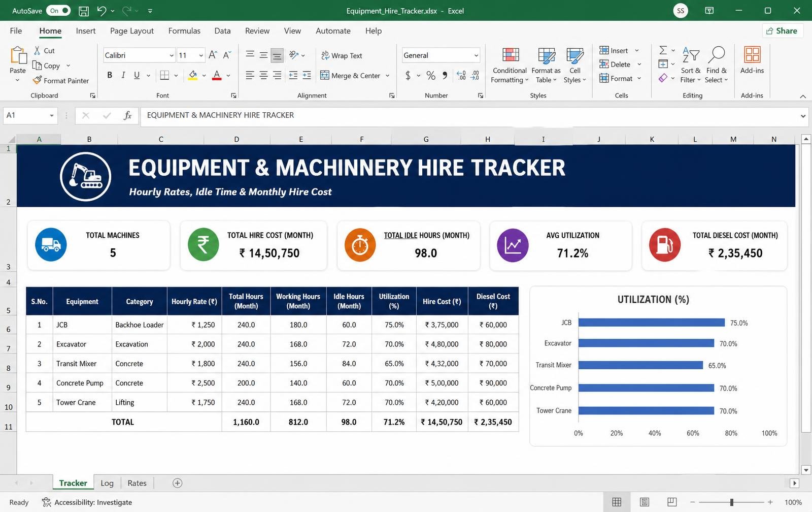This screenshot has width=812, height=512.
Task: Click the Undo arrow icon
Action: coord(101,11)
